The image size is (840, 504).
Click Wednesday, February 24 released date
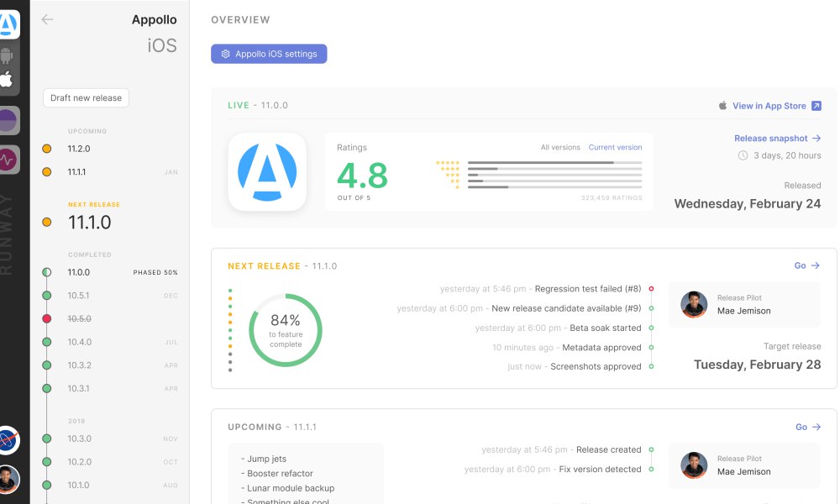coord(748,204)
